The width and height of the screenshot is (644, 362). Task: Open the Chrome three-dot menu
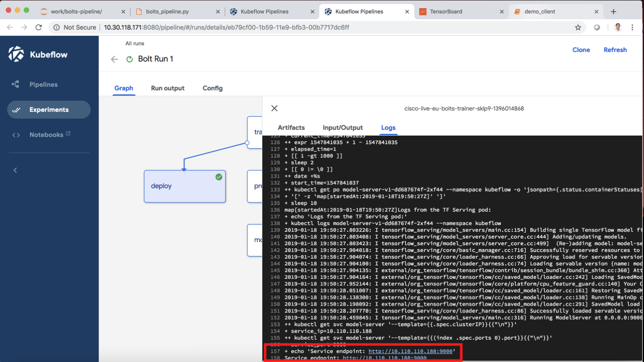632,27
